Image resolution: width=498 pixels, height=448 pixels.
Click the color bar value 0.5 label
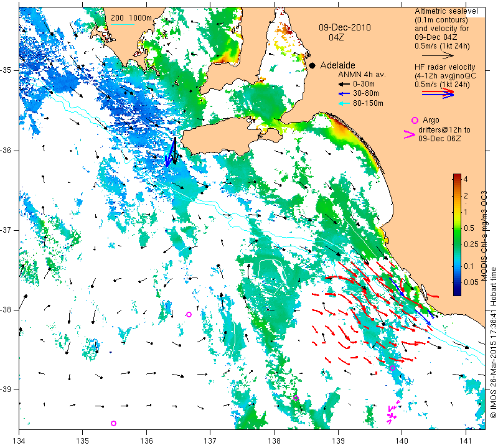469,228
